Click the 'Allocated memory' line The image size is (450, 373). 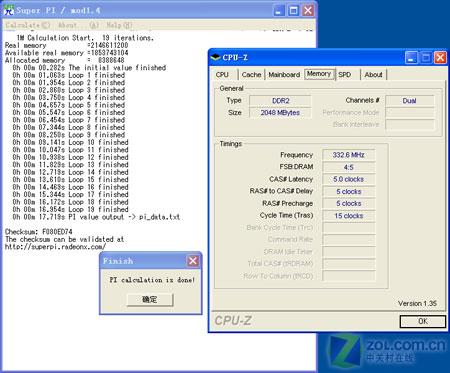pyautogui.click(x=64, y=60)
